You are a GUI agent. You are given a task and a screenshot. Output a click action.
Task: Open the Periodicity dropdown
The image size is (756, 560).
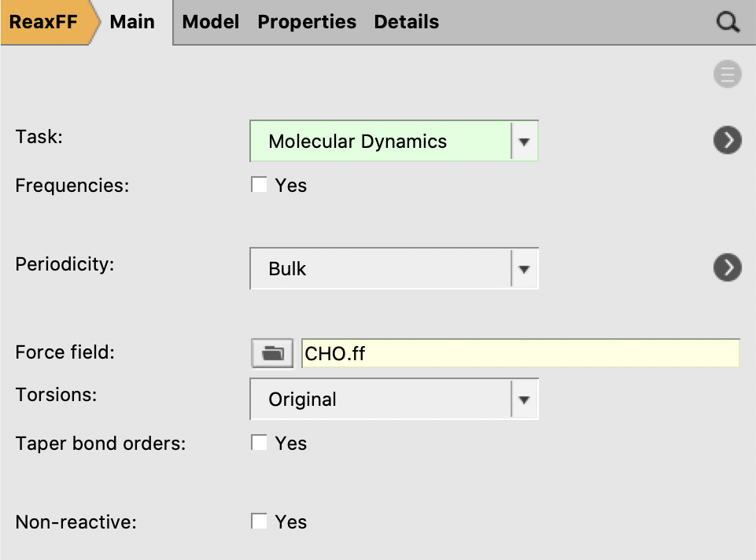click(x=524, y=267)
